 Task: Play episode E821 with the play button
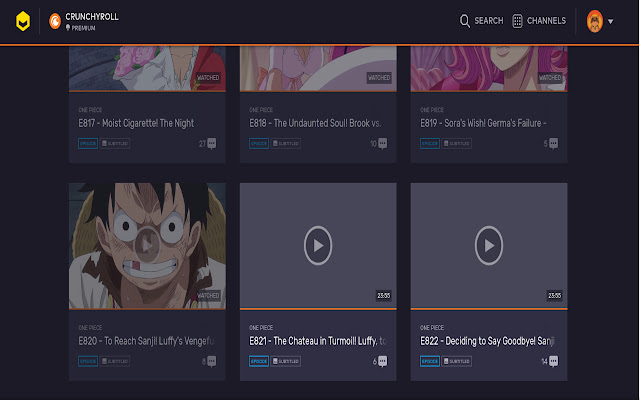[318, 245]
